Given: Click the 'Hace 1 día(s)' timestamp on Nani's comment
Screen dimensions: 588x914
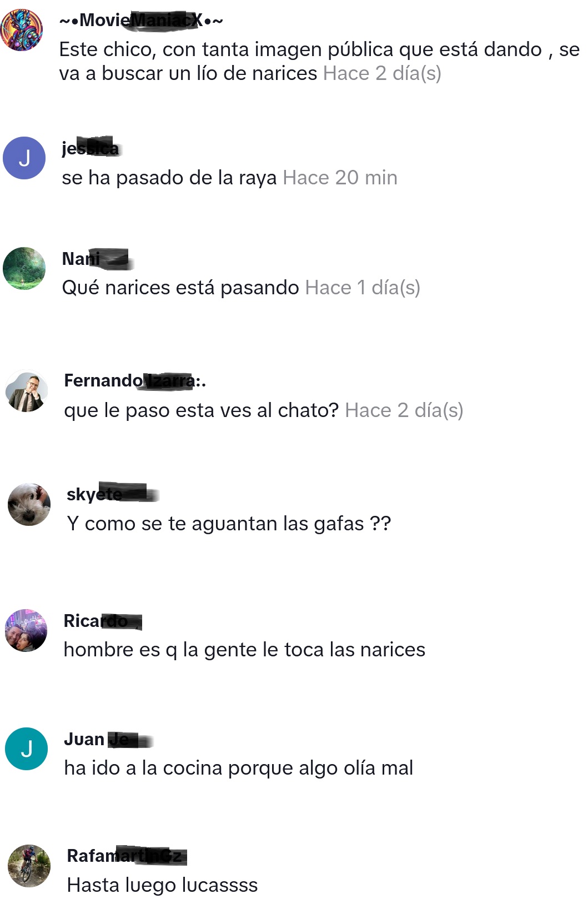Looking at the screenshot, I should coord(363,288).
